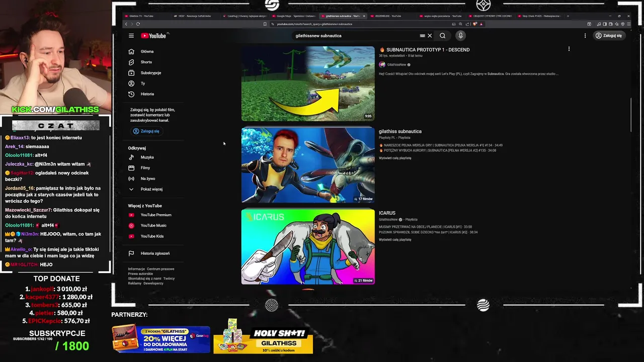Open the ICARUS playlist thumbnail

[308, 247]
